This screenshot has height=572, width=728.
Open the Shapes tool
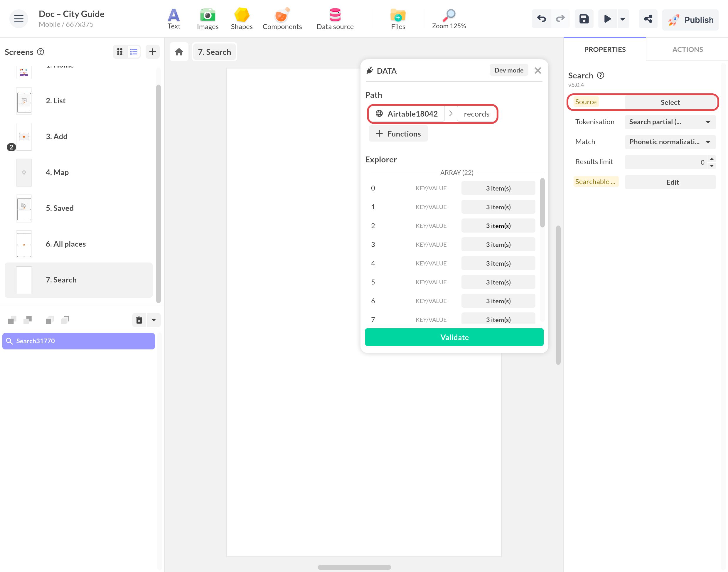coord(241,19)
